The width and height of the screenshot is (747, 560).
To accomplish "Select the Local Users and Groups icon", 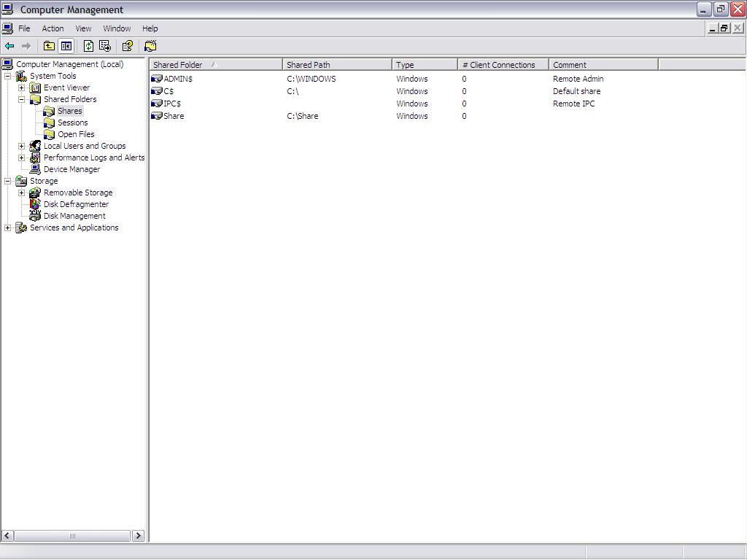I will (35, 146).
